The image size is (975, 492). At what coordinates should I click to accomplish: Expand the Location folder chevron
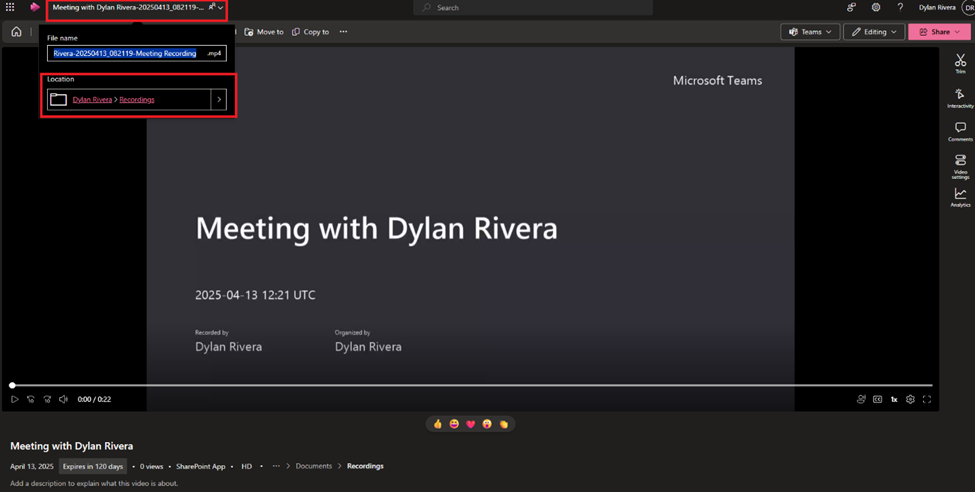(219, 99)
